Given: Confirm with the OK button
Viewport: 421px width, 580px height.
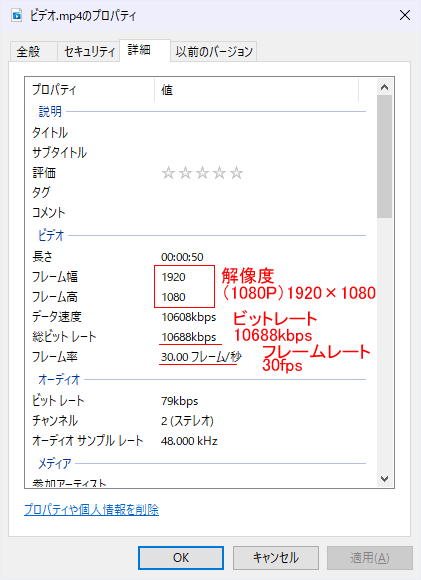Looking at the screenshot, I should pos(181,558).
